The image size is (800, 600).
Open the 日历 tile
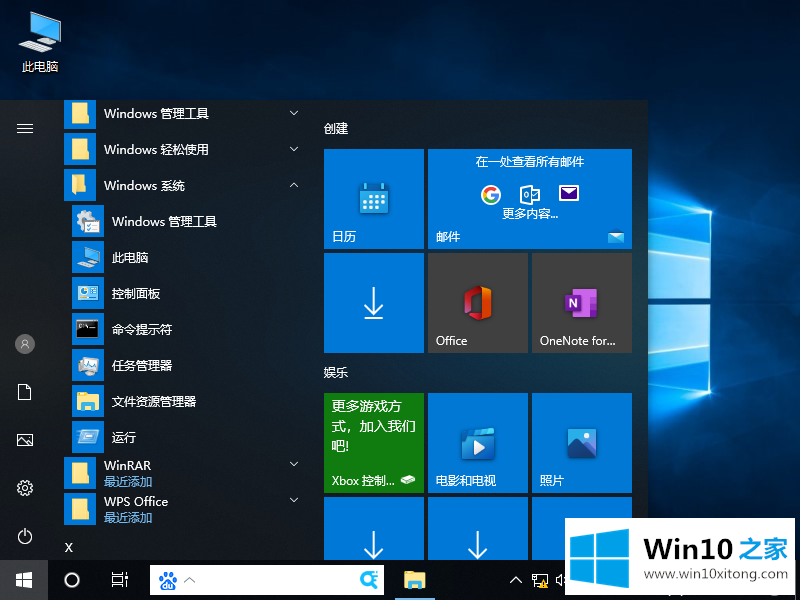[x=374, y=199]
